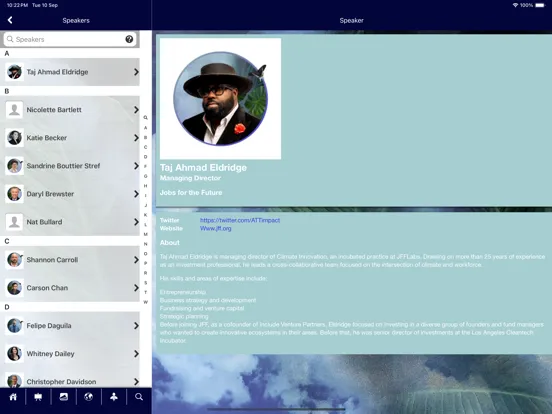Tap Whitney Dailey's avatar photo
Viewport: 552px width, 414px height.
[14, 353]
